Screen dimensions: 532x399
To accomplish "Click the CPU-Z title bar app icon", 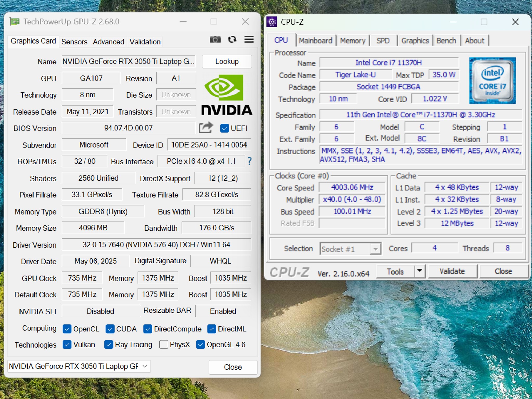I will (272, 22).
